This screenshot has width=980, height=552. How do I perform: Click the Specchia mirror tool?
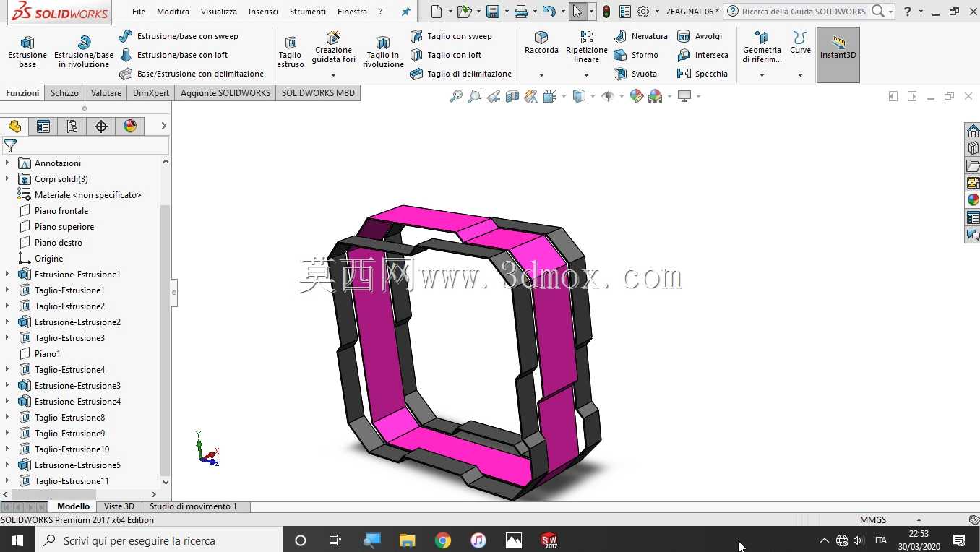pos(702,74)
